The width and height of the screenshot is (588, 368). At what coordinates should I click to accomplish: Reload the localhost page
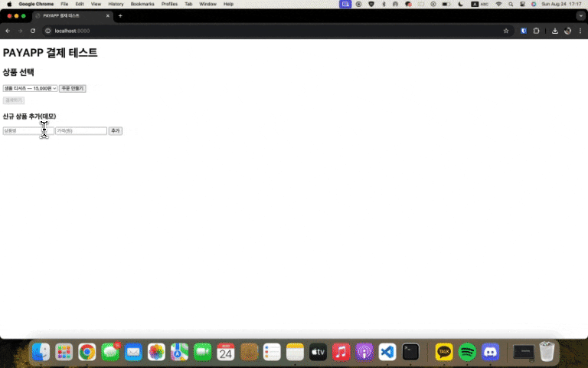click(x=33, y=31)
